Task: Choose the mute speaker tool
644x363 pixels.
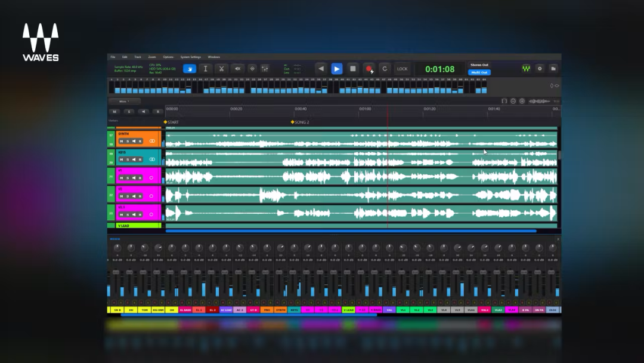Action: pyautogui.click(x=237, y=69)
